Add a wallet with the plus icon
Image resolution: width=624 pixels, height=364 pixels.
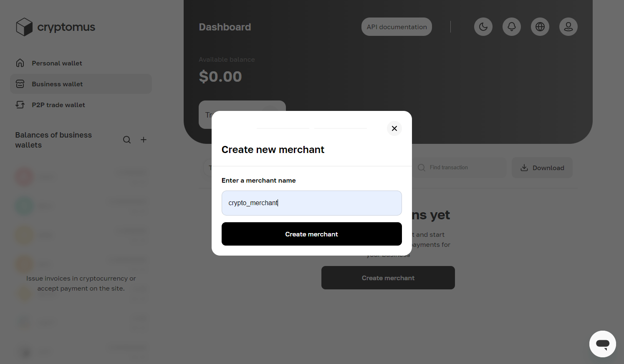pos(144,140)
